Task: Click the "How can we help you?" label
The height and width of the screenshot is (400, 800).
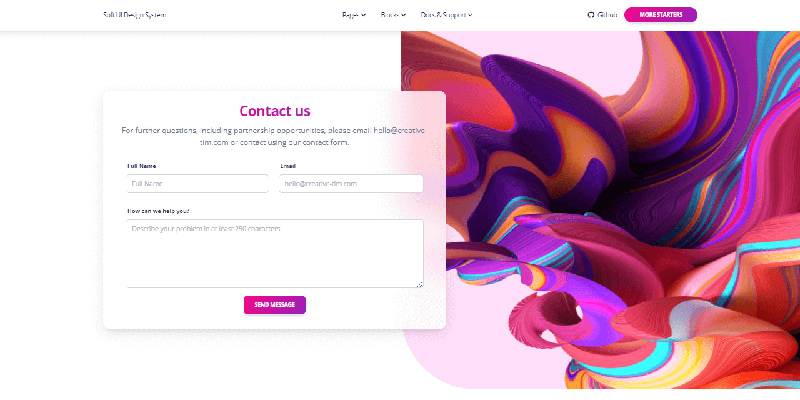Action: (158, 211)
